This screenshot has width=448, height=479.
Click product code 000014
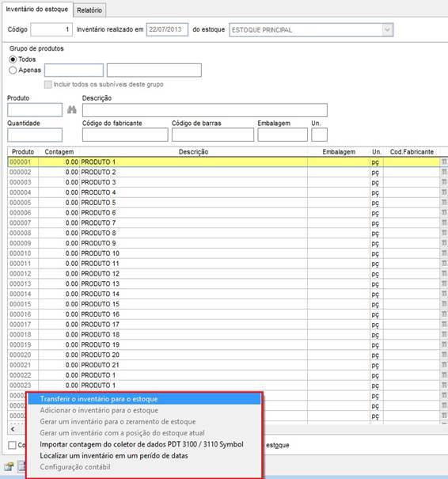[x=20, y=294]
